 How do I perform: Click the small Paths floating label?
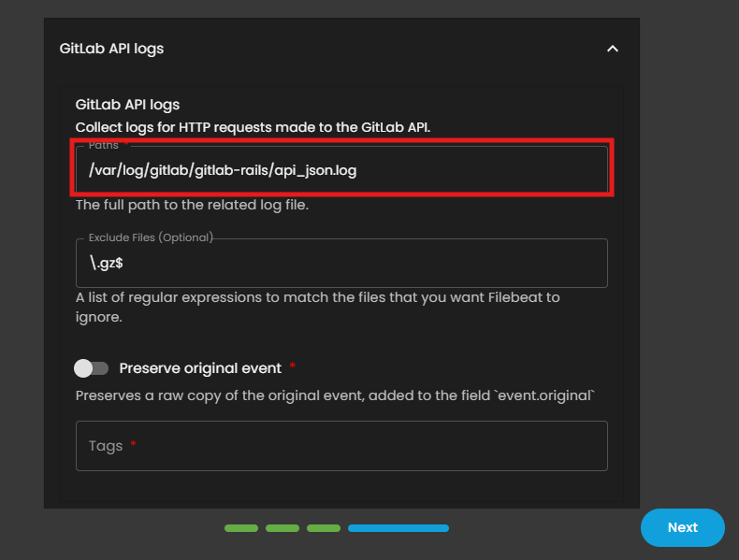[x=104, y=145]
